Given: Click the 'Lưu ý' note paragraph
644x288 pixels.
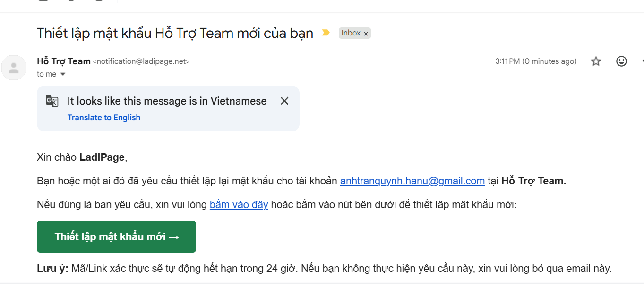Looking at the screenshot, I should 324,269.
